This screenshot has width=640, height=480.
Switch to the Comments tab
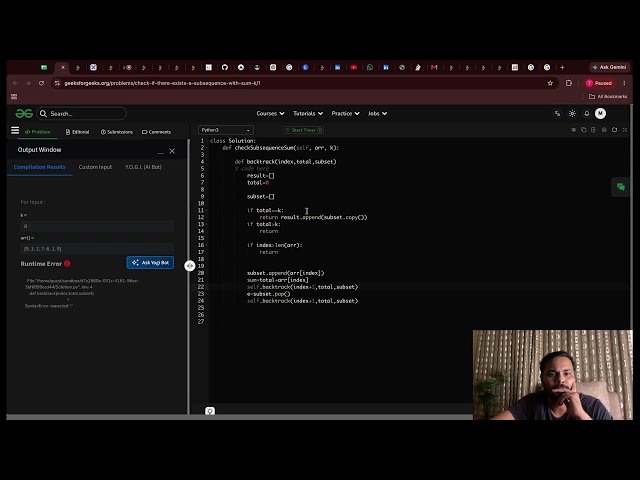point(156,132)
